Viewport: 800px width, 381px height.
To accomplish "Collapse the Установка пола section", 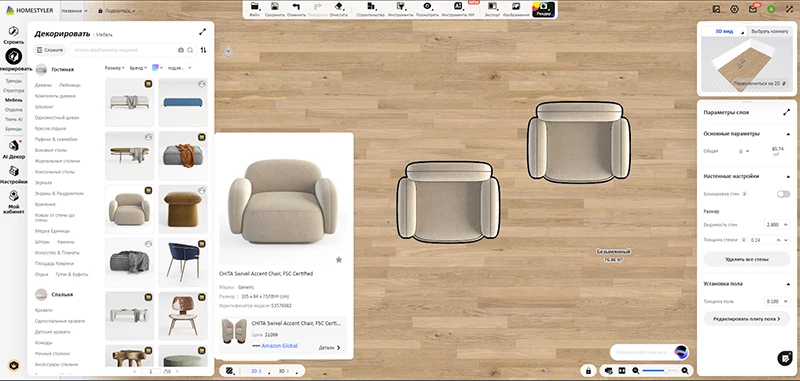I will point(788,284).
